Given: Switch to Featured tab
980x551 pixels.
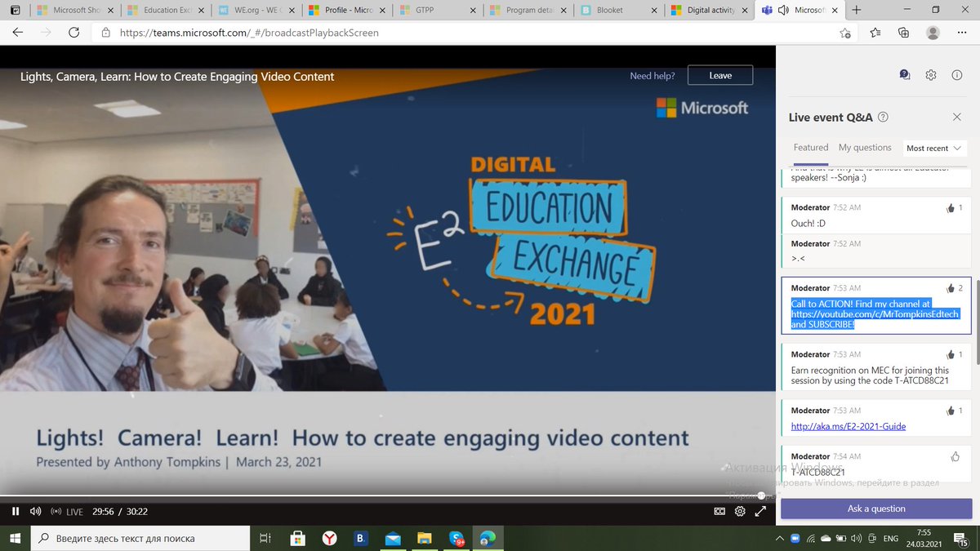Looking at the screenshot, I should coord(811,148).
